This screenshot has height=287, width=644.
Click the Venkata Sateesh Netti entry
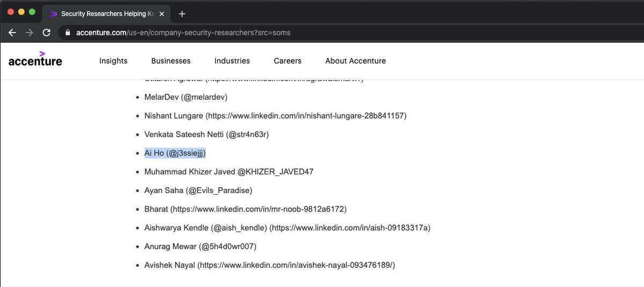[x=206, y=135]
